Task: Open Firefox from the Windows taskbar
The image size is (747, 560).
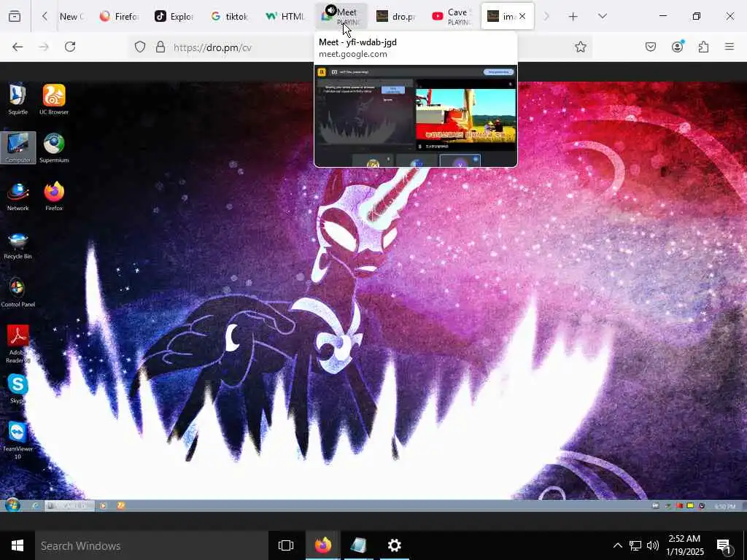Action: click(x=322, y=545)
